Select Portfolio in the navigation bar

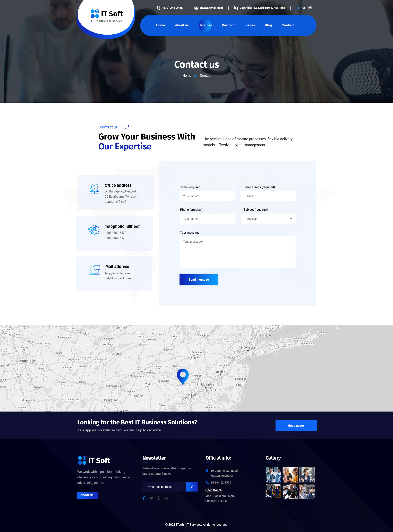tap(228, 25)
